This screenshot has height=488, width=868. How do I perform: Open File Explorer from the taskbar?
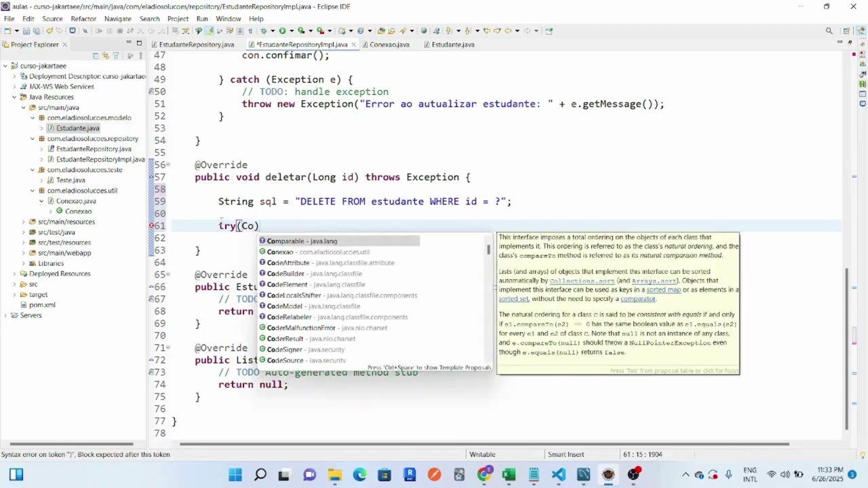[x=334, y=474]
